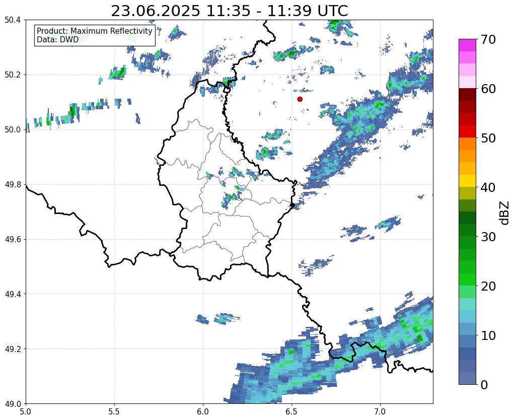This screenshot has height=420, width=515.
Task: Click the latitude tick label 49.4
Action: click(13, 294)
